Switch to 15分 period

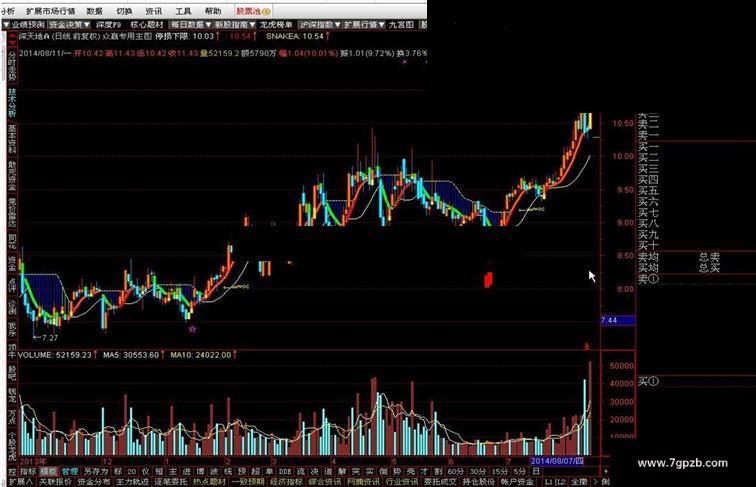tap(500, 472)
